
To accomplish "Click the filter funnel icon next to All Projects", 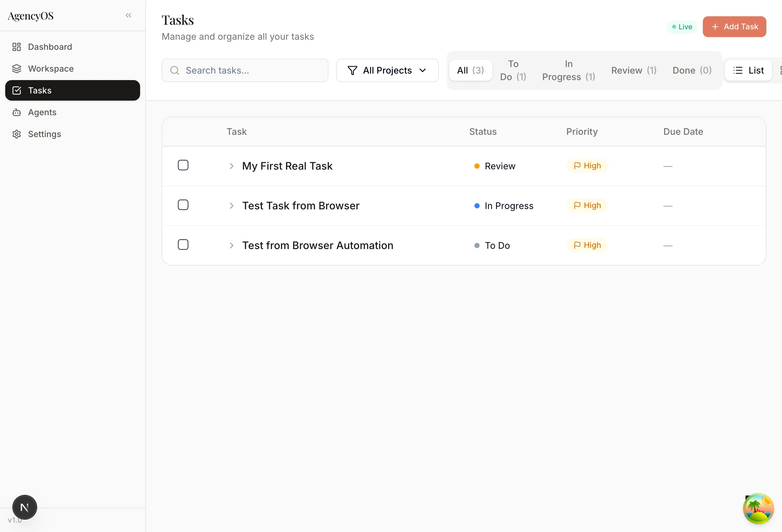I will [352, 70].
